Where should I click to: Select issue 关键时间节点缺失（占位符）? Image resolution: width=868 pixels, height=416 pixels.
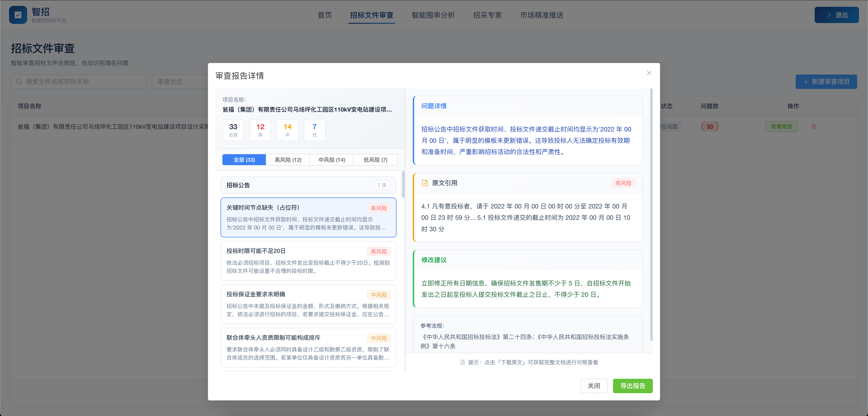click(308, 217)
